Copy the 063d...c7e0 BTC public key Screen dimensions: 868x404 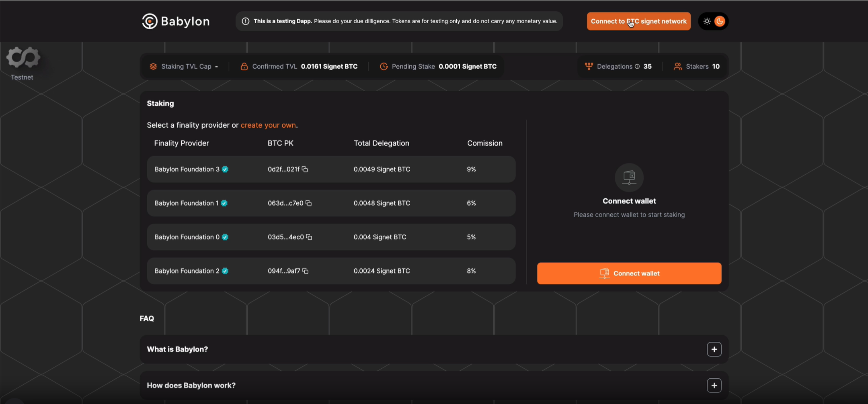308,203
